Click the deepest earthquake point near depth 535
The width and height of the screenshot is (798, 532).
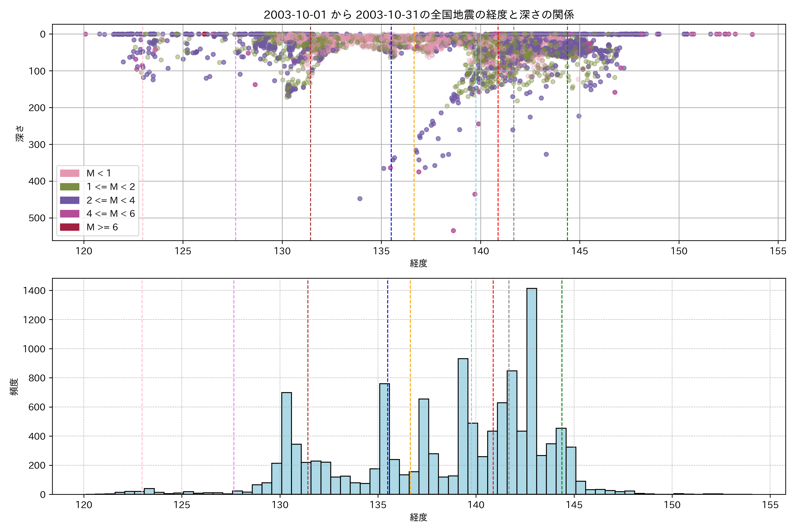pos(453,231)
